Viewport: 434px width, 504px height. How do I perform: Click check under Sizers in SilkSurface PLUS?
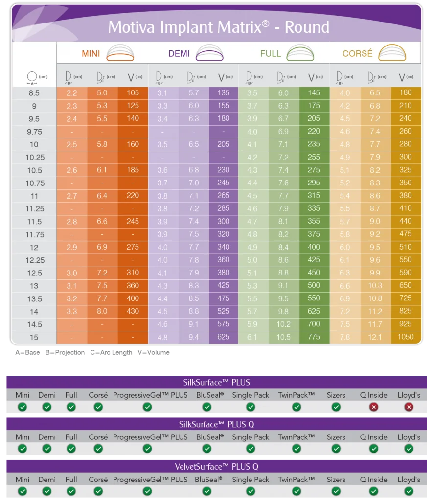click(336, 407)
